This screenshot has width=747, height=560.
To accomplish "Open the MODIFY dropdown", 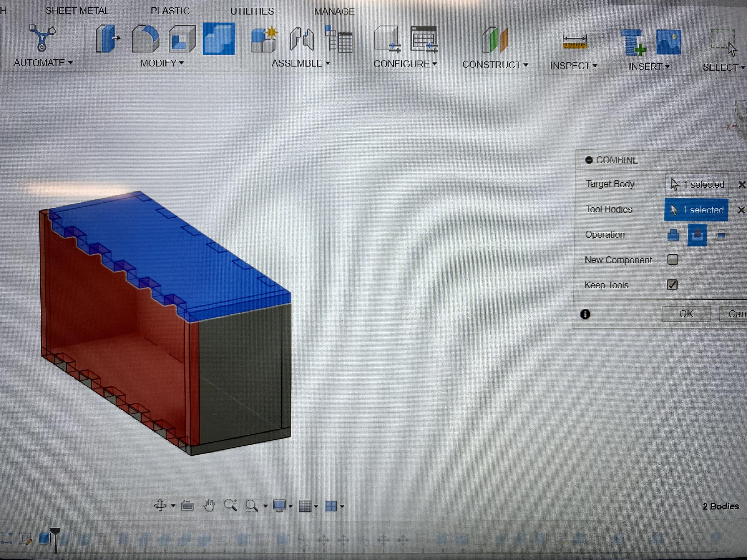I will tap(162, 63).
